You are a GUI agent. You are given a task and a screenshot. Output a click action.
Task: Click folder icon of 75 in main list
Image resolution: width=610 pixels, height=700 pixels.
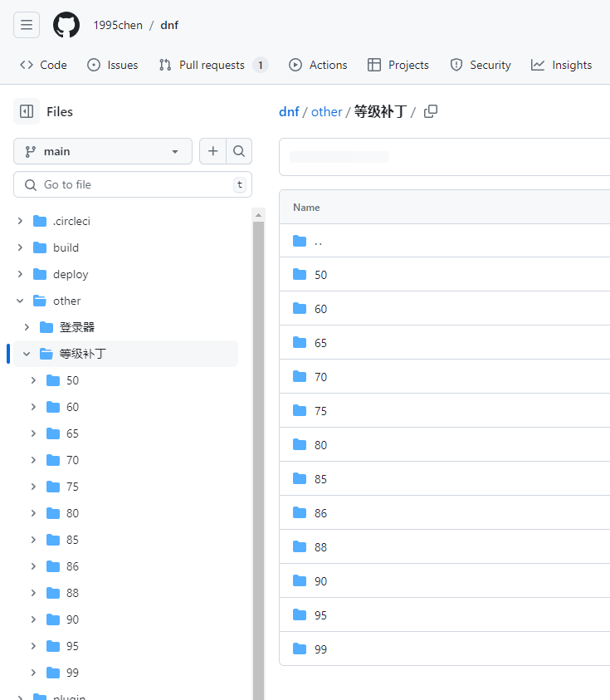[x=300, y=410]
